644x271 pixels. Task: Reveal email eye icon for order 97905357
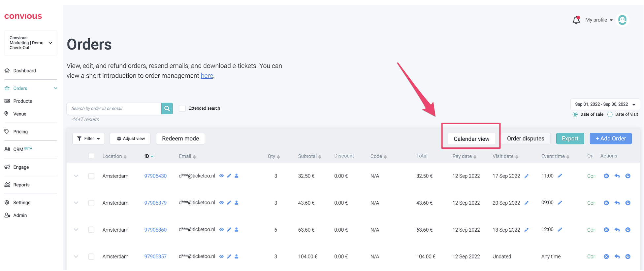pyautogui.click(x=221, y=256)
